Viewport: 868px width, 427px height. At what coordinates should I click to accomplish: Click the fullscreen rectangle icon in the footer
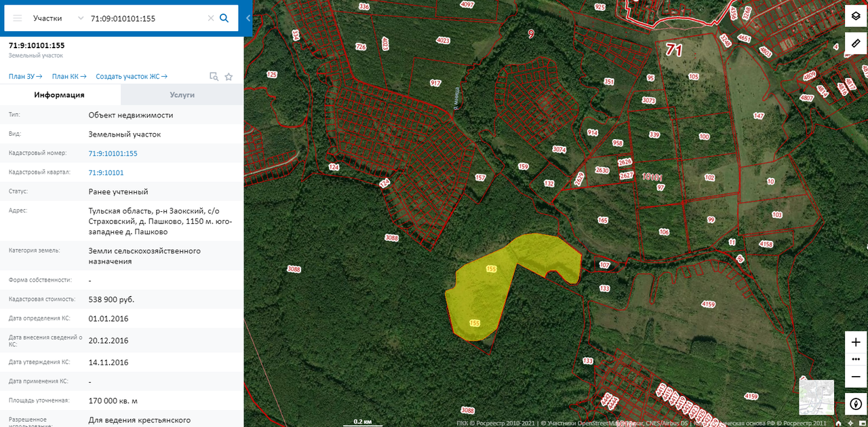(x=862, y=423)
